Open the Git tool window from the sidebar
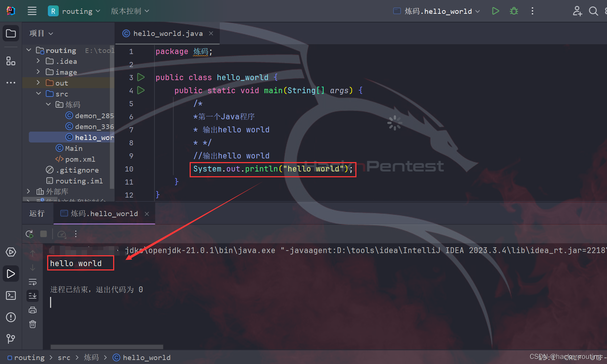The image size is (607, 364). [11, 339]
